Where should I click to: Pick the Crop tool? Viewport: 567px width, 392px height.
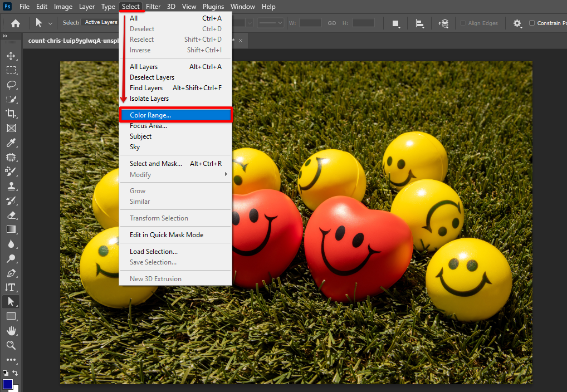[x=11, y=114]
